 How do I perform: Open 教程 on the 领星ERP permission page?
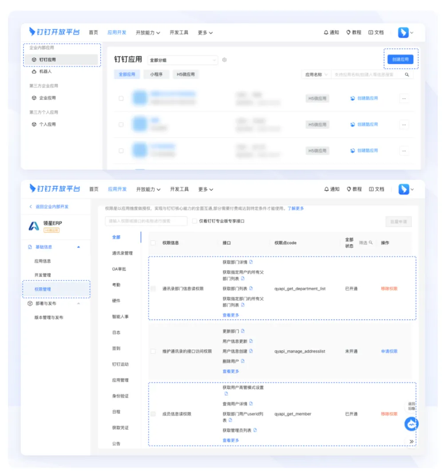[354, 189]
